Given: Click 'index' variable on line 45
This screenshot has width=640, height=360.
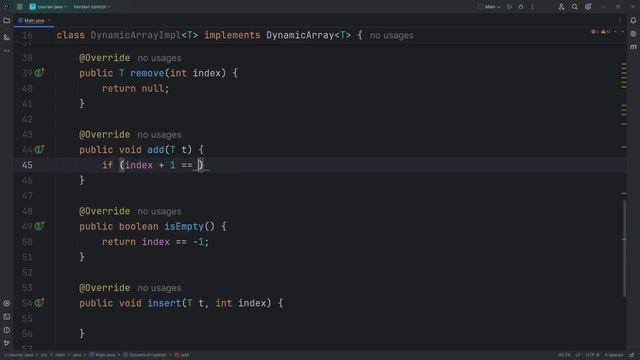Looking at the screenshot, I should point(139,165).
